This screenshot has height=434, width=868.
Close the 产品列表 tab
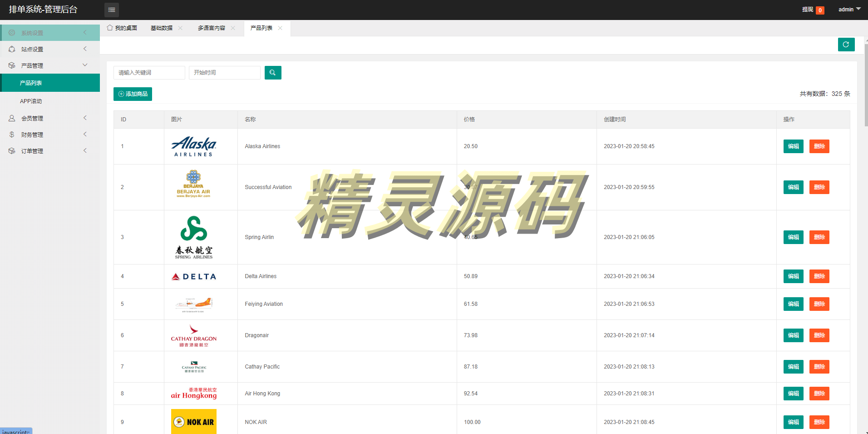[x=280, y=28]
